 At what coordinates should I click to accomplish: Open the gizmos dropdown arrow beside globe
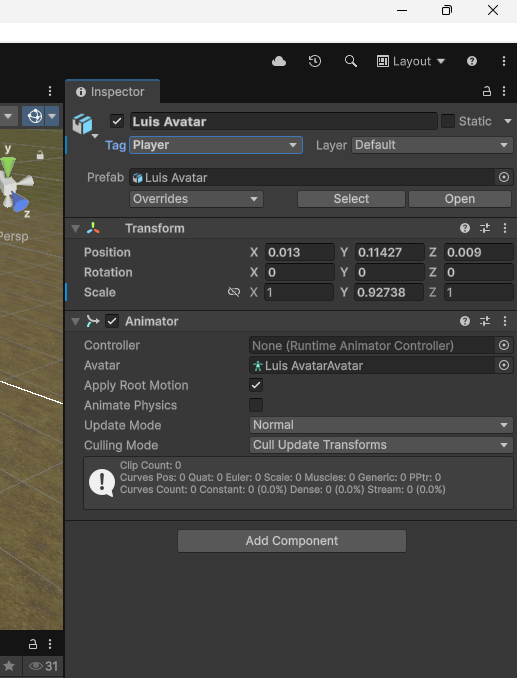52,116
